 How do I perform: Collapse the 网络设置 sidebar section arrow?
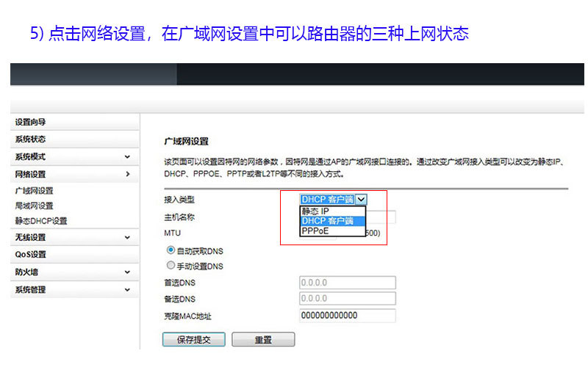pos(127,175)
